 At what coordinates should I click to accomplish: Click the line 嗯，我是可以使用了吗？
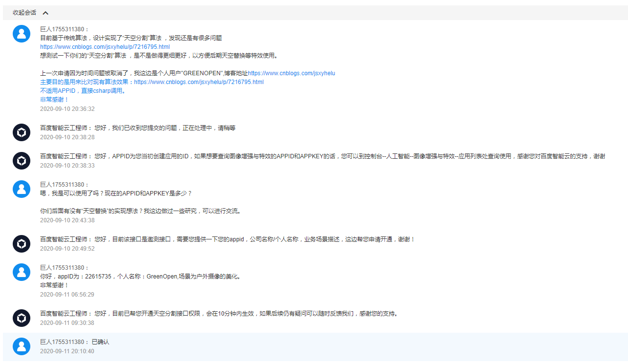116,193
